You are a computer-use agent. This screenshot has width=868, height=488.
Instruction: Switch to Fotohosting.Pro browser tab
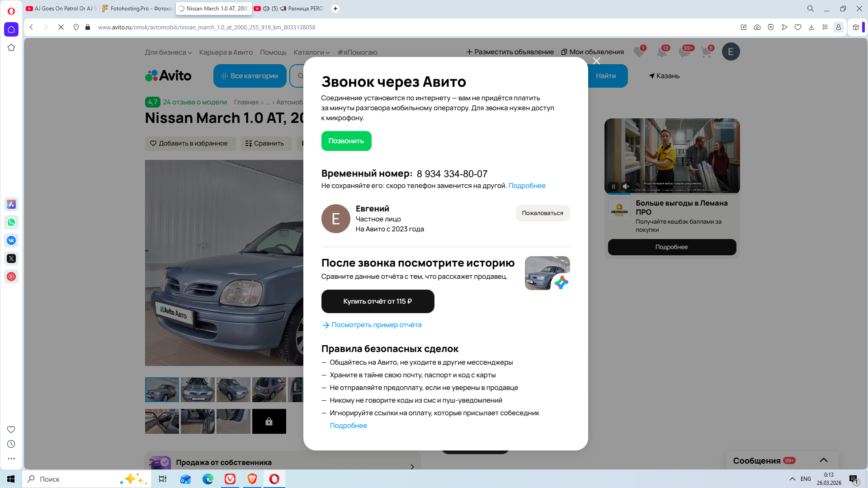[137, 9]
